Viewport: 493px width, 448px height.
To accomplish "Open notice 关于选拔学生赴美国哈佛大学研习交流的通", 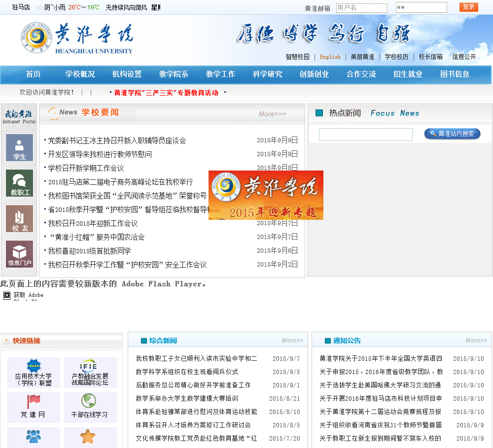I will pyautogui.click(x=380, y=385).
